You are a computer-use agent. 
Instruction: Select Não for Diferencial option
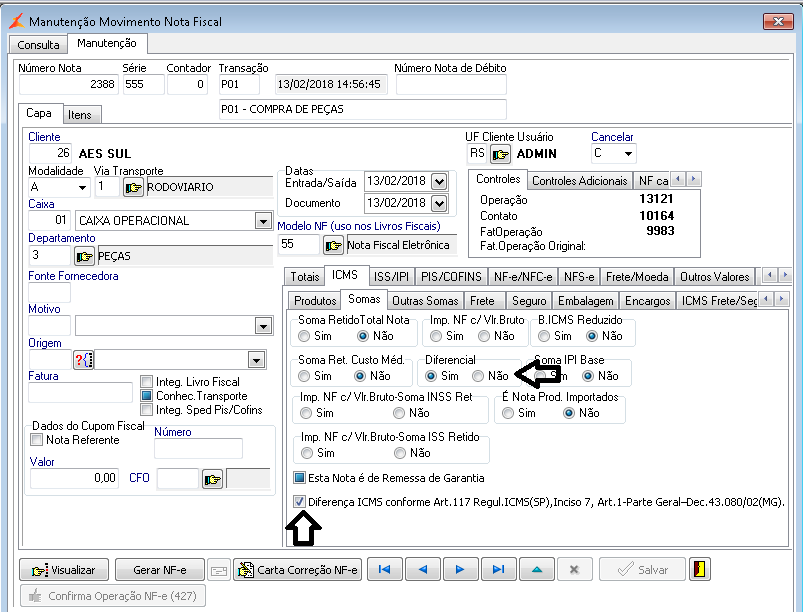[x=479, y=376]
